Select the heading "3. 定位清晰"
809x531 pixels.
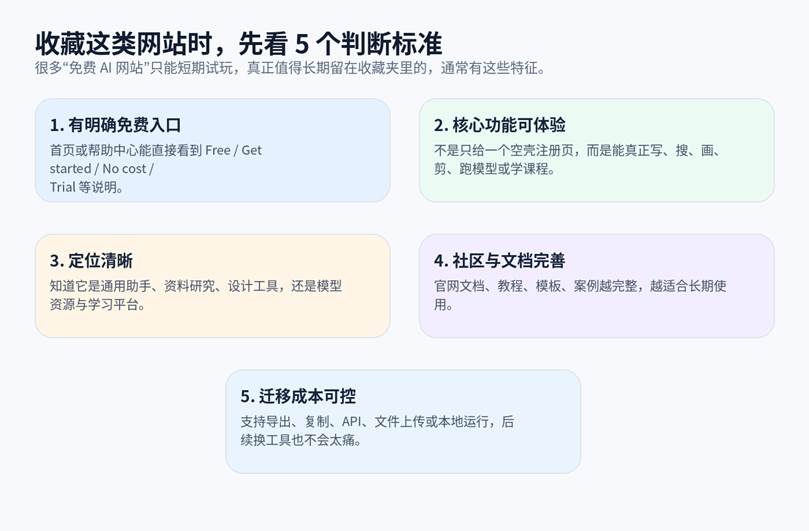click(x=91, y=261)
